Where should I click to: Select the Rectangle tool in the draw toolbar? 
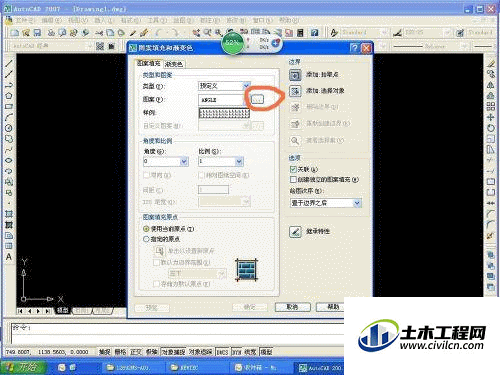pyautogui.click(x=9, y=106)
